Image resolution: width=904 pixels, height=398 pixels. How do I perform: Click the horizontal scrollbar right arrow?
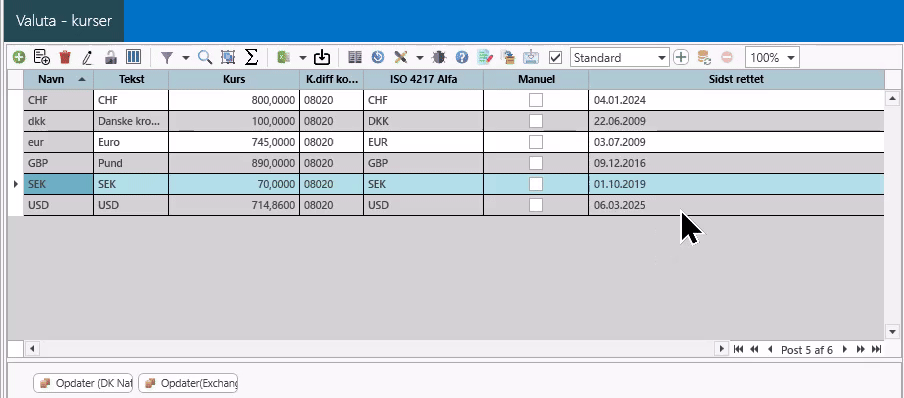[x=720, y=349]
